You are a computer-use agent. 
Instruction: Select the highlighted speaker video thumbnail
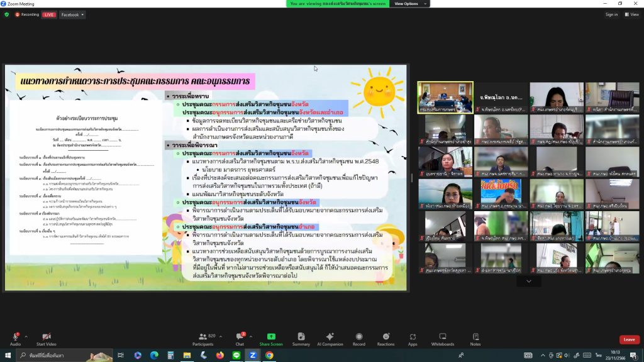point(445,97)
